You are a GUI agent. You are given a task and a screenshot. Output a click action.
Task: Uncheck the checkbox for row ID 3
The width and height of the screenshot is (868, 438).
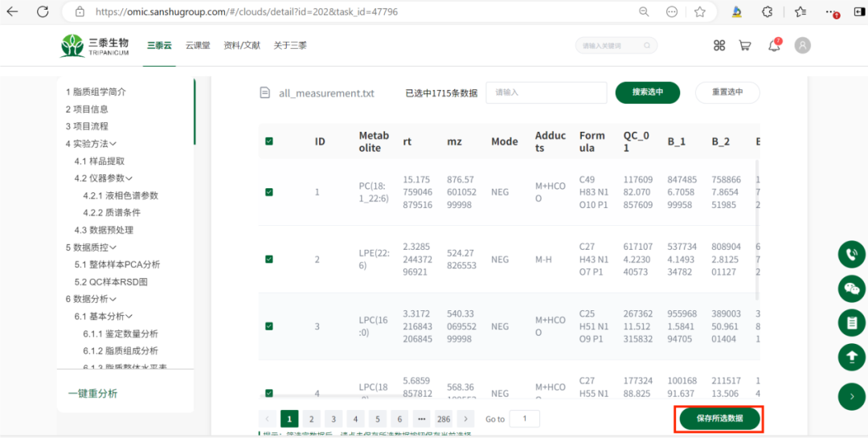[269, 326]
